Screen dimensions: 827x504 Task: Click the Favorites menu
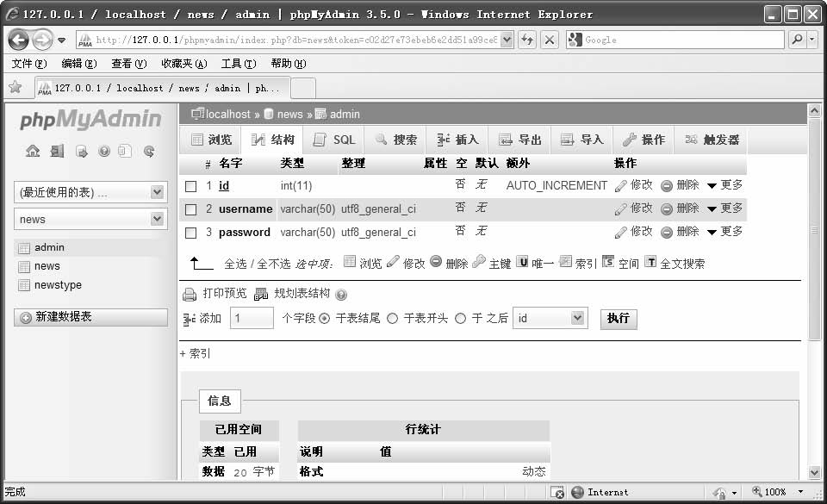pyautogui.click(x=184, y=64)
